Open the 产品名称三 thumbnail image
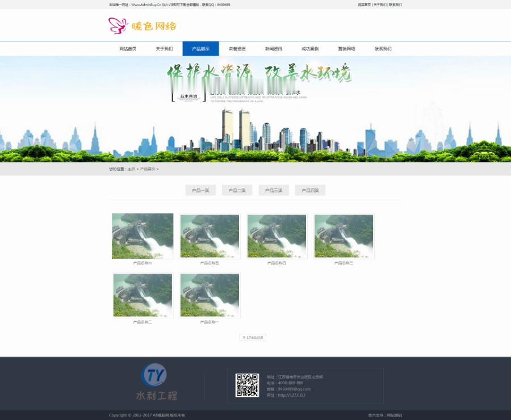The height and width of the screenshot is (420, 511). (344, 236)
